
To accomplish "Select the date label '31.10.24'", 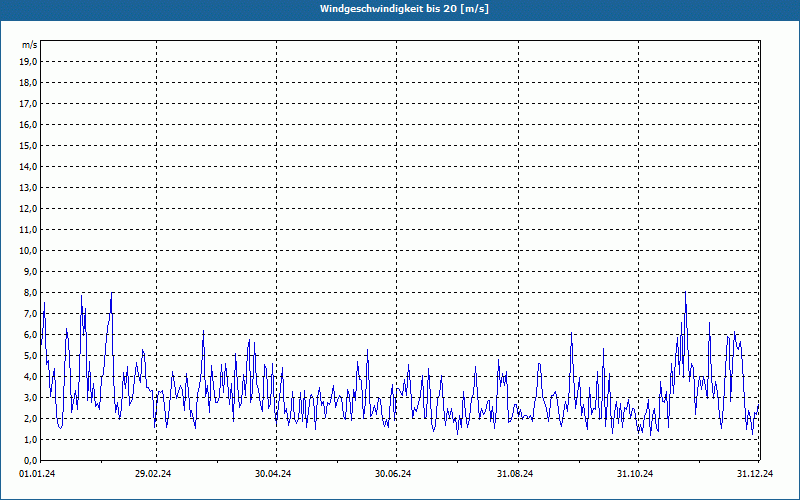I will click(635, 474).
